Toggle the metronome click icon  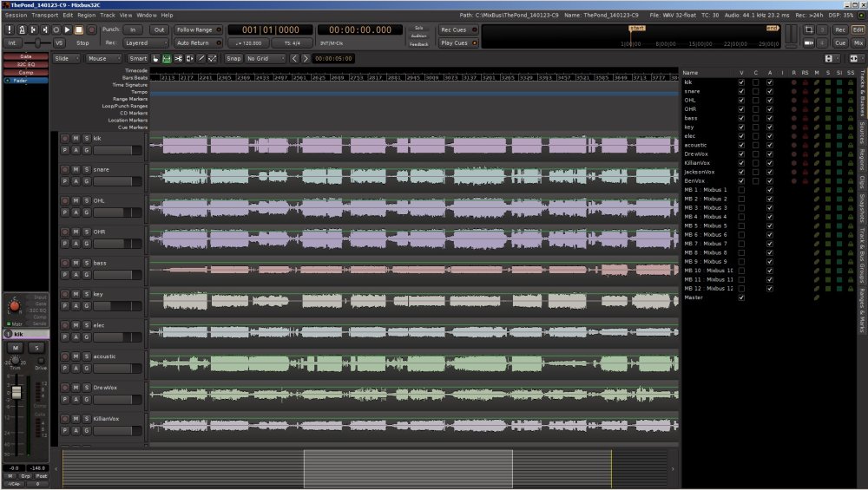coord(23,29)
